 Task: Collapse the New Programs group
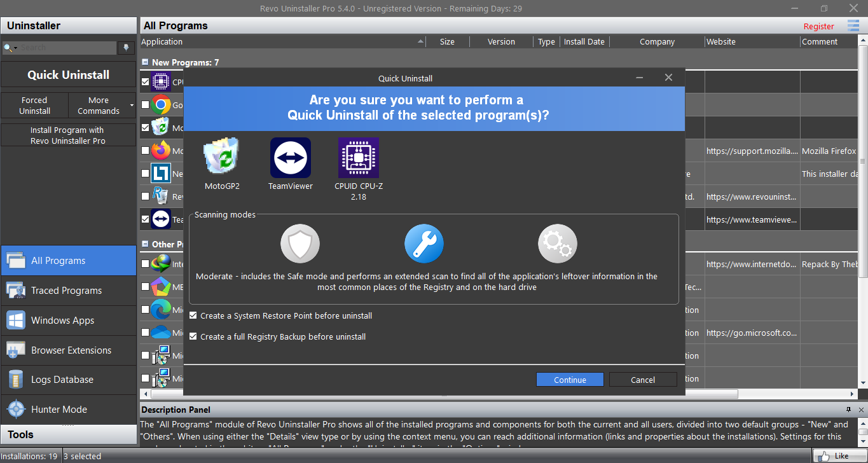click(x=146, y=62)
